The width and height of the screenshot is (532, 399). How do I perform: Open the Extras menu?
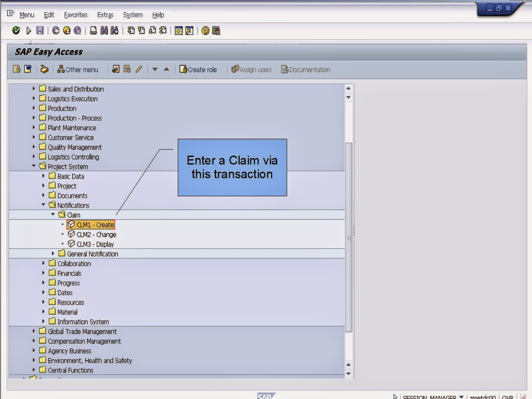pos(105,15)
